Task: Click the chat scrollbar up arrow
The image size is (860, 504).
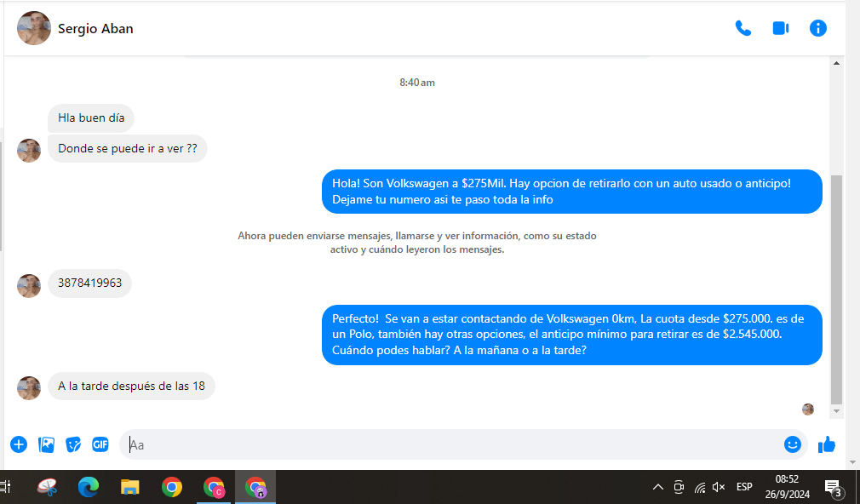Action: pos(836,63)
